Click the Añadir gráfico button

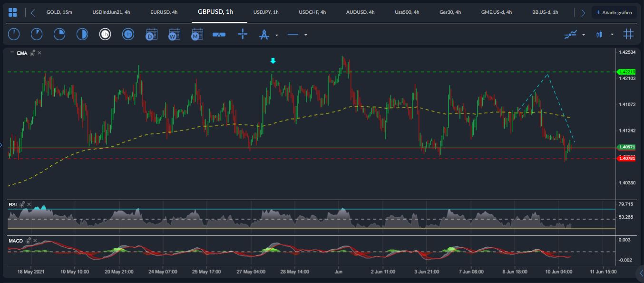pos(614,12)
